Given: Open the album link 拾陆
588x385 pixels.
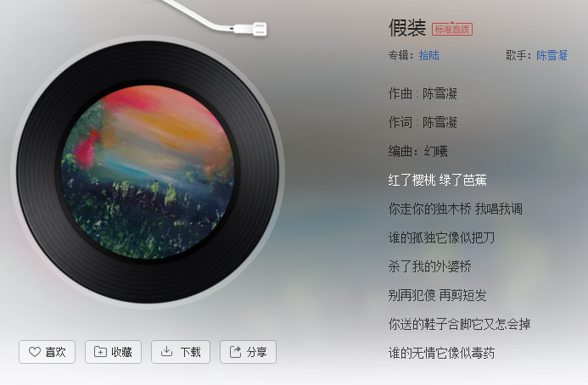Looking at the screenshot, I should point(429,55).
